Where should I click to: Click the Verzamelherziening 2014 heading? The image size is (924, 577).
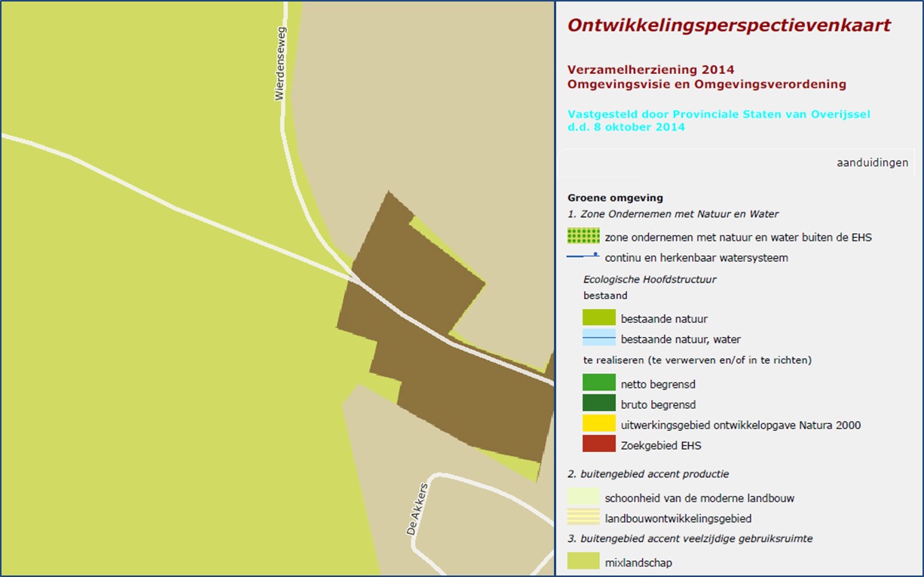click(x=650, y=70)
